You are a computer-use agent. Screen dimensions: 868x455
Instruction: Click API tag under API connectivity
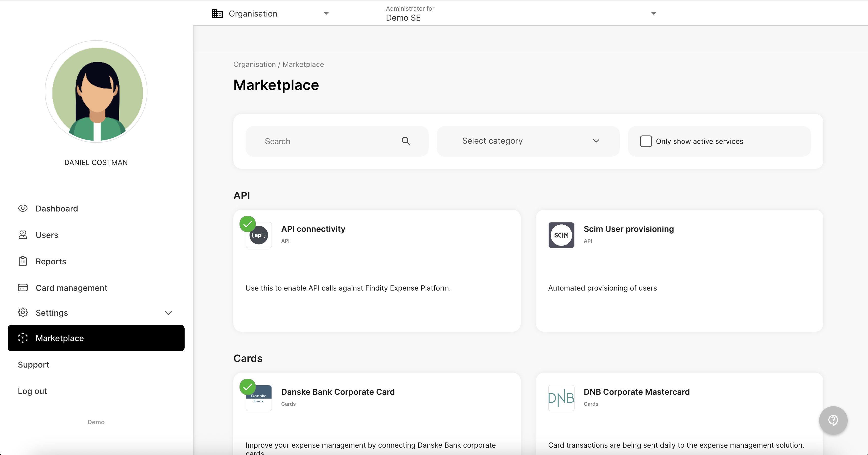click(x=285, y=241)
